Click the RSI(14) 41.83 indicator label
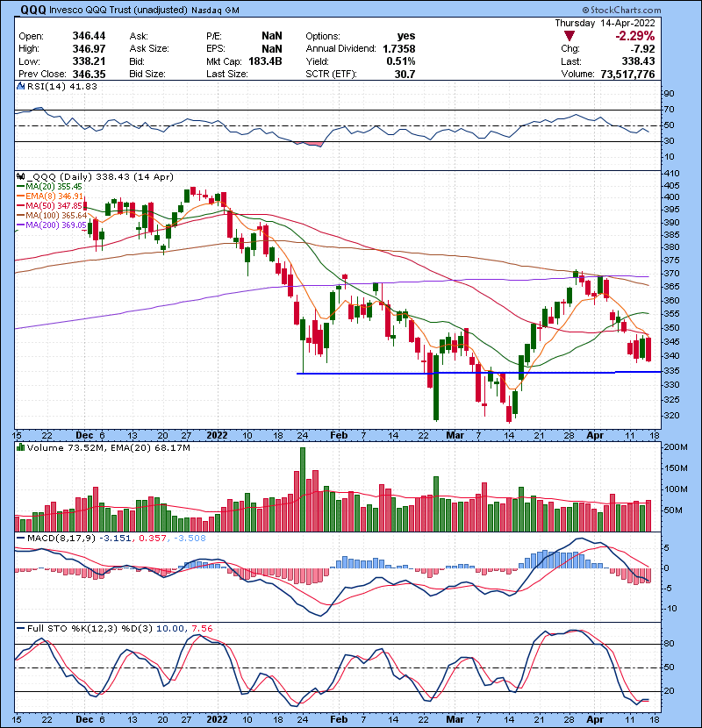Viewport: 702px width, 728px height. click(61, 86)
